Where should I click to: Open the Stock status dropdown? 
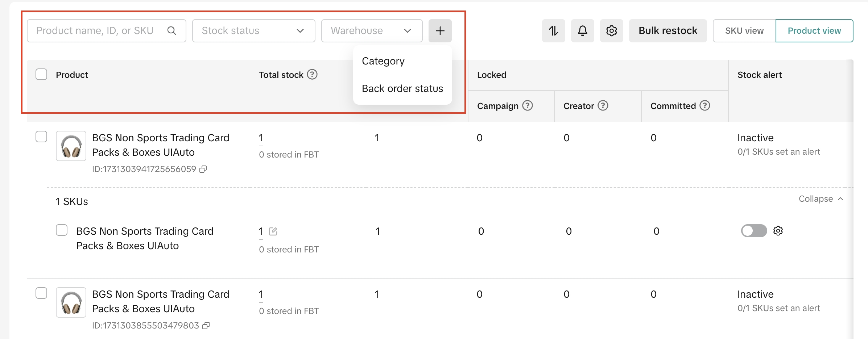(x=253, y=31)
